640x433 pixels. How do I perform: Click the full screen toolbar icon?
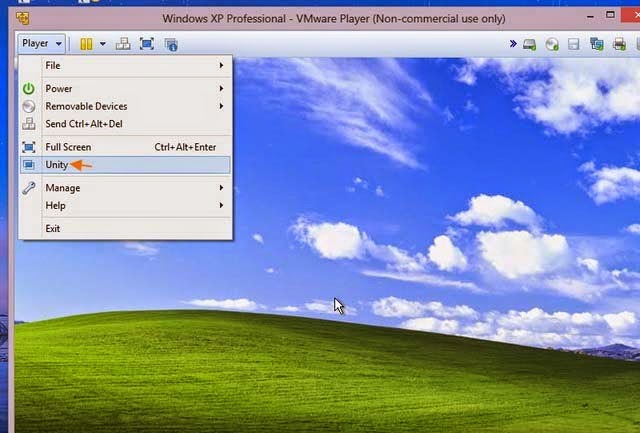pos(147,44)
